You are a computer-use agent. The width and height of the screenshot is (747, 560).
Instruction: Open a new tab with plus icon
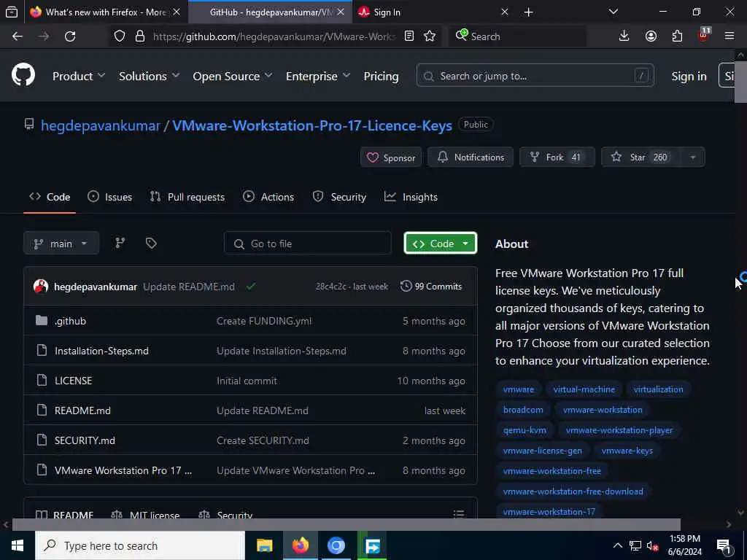click(528, 12)
